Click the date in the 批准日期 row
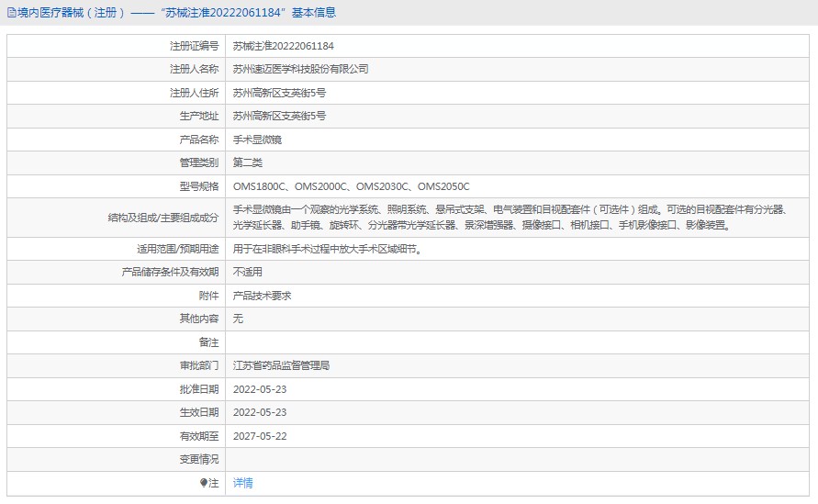 (x=260, y=389)
